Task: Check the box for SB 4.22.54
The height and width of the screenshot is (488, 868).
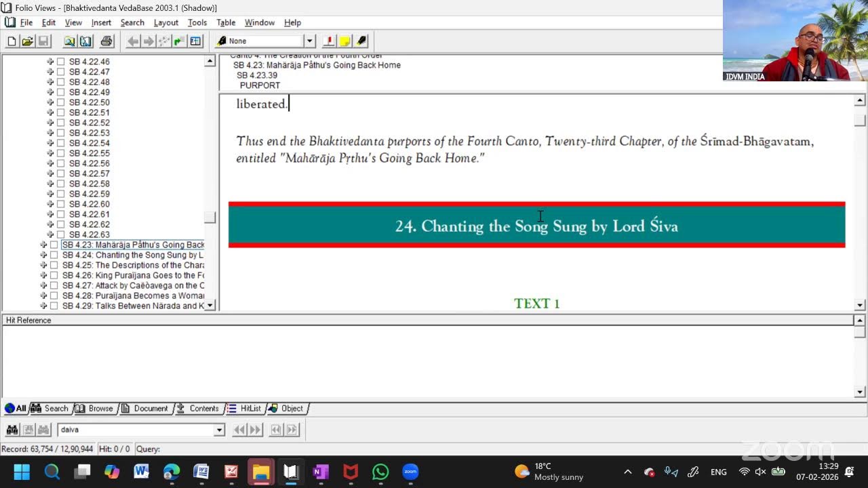Action: click(60, 143)
